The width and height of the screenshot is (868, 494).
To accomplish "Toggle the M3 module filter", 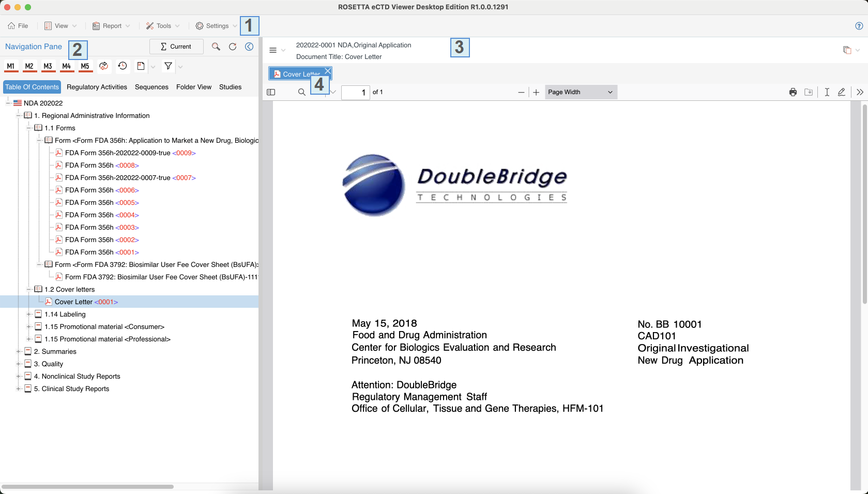I will click(48, 66).
